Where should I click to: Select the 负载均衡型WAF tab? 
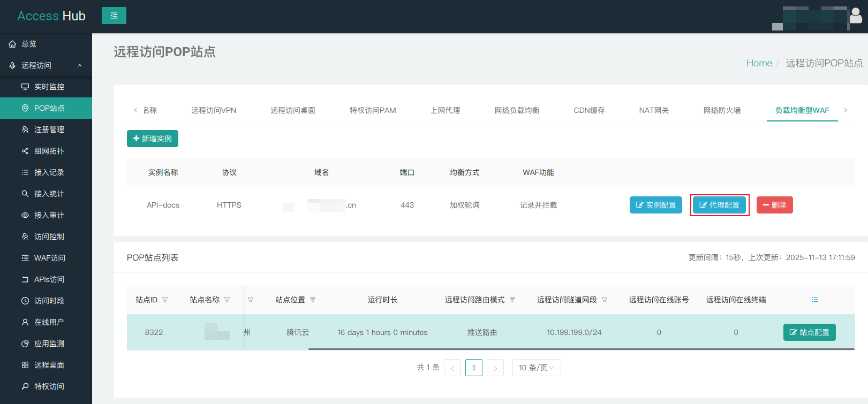802,110
